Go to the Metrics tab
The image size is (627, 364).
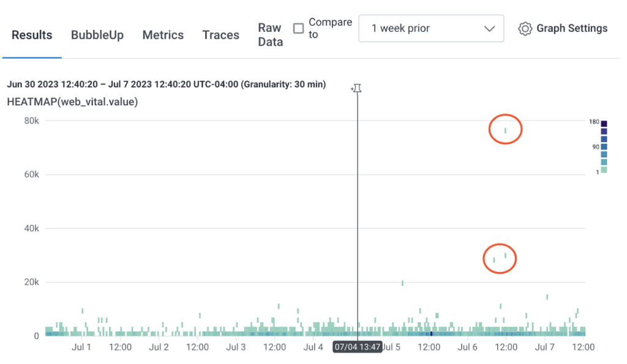click(x=163, y=35)
